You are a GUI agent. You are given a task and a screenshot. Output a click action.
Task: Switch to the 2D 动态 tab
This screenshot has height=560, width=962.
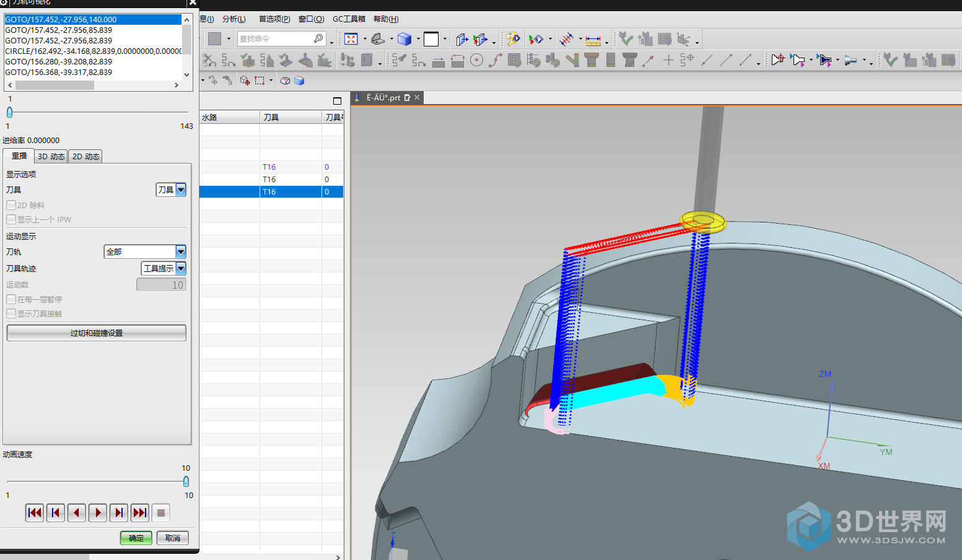(x=85, y=157)
